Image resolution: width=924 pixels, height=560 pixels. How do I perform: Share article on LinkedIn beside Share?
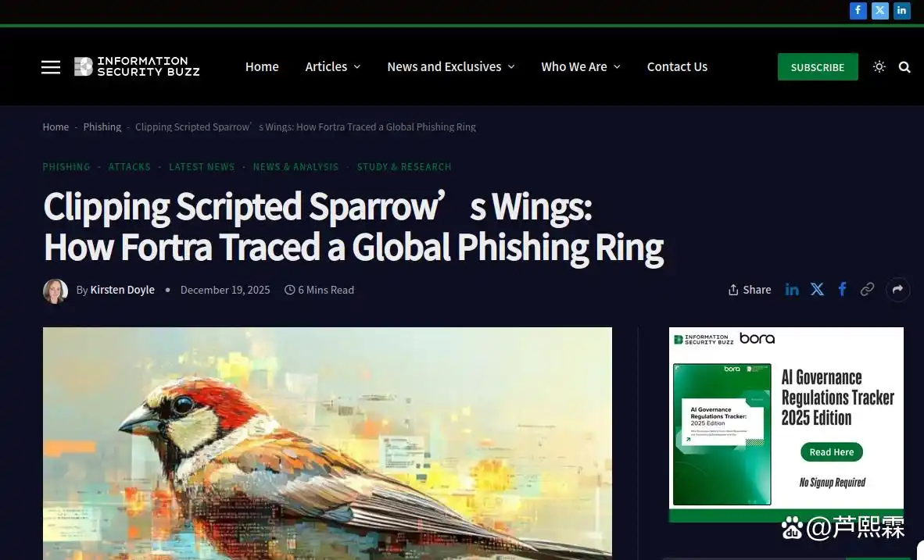coord(792,289)
